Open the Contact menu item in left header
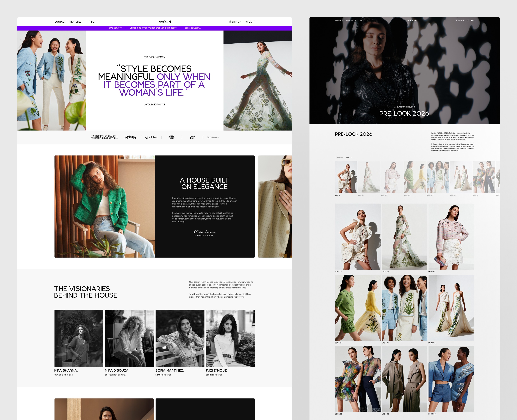The image size is (517, 420). click(x=60, y=22)
